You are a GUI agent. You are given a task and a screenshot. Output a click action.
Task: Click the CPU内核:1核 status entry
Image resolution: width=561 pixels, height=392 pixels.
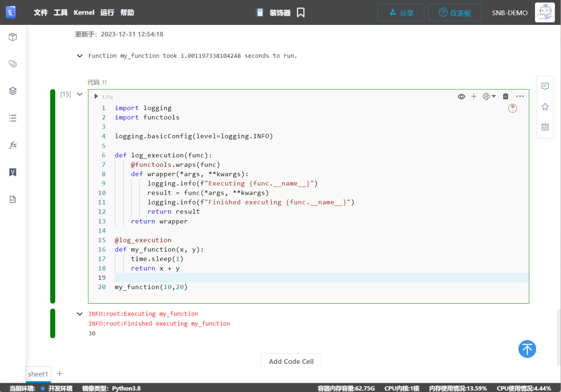click(x=402, y=388)
